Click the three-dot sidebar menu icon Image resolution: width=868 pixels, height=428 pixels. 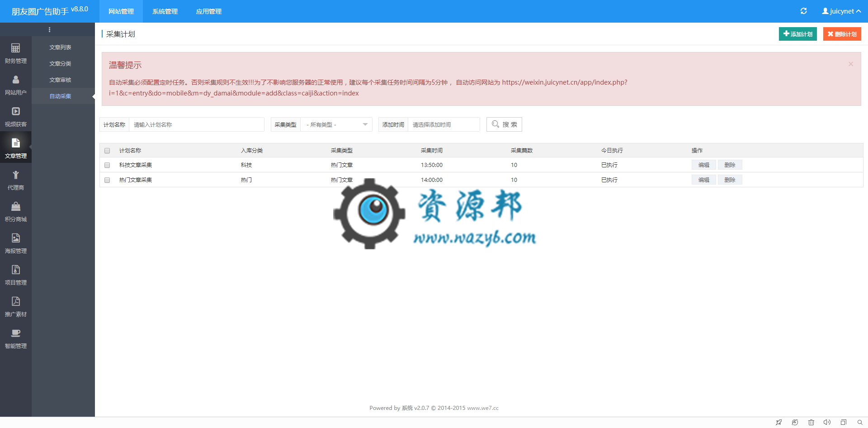(49, 30)
